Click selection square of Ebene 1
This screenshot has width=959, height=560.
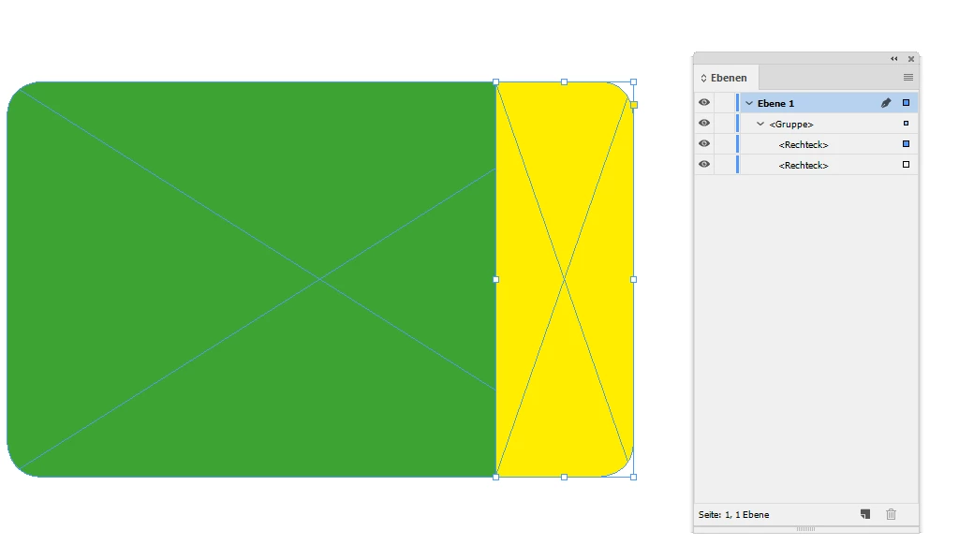coord(907,103)
